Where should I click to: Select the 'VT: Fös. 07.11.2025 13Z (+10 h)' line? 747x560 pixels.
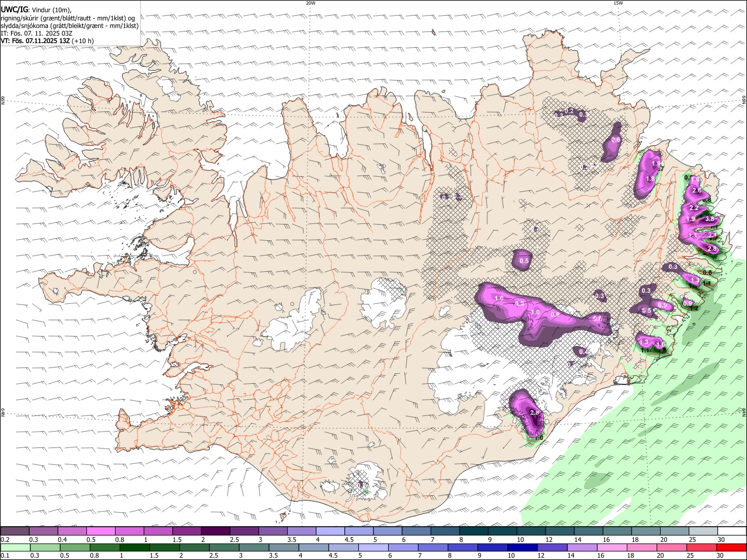click(x=47, y=41)
